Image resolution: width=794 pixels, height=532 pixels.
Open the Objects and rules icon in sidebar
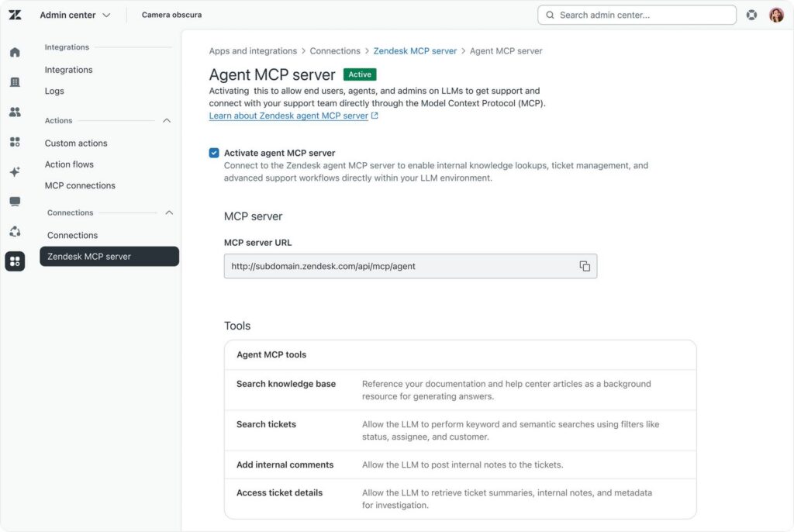15,232
